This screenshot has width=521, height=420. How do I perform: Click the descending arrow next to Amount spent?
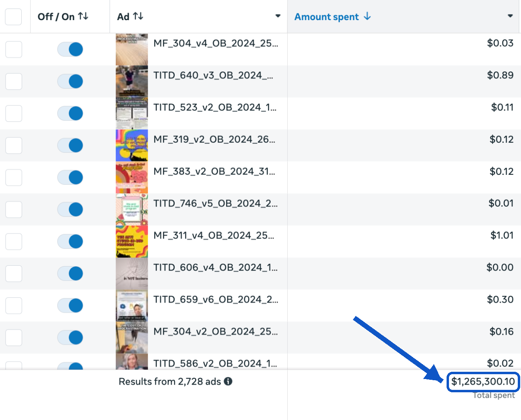click(367, 16)
